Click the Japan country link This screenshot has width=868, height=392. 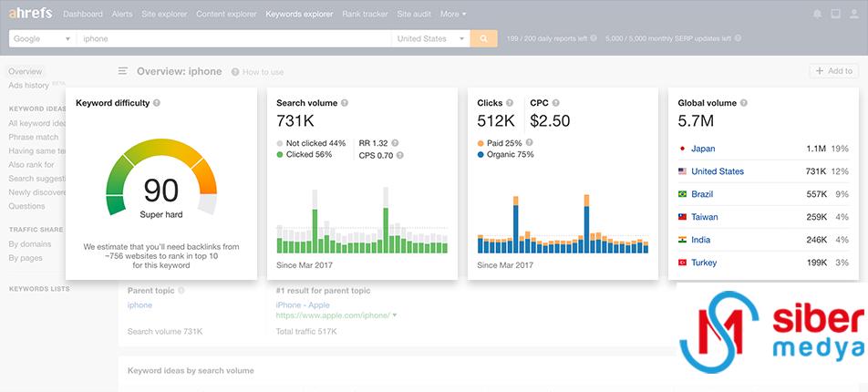(703, 149)
